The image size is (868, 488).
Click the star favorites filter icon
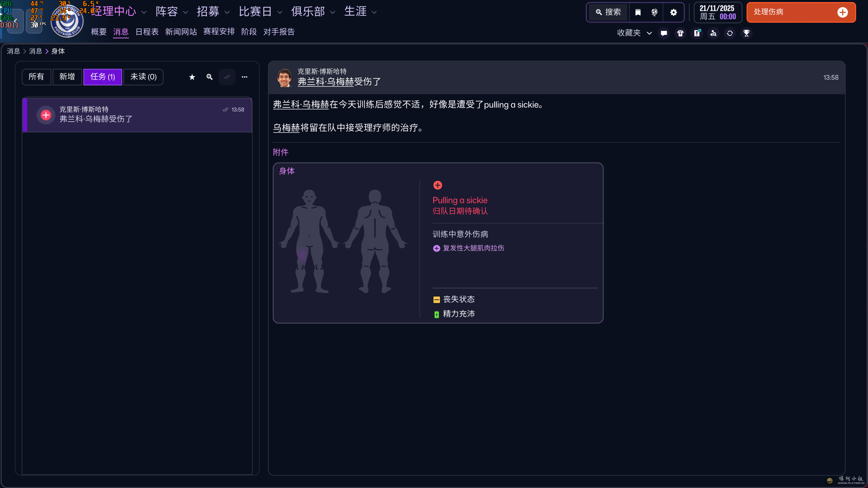pos(192,77)
